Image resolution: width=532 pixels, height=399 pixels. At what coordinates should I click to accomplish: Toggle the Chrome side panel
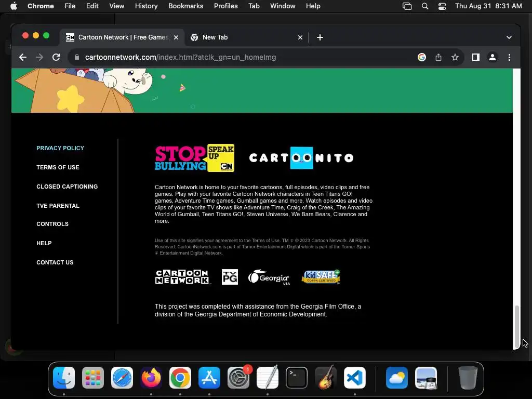476,57
